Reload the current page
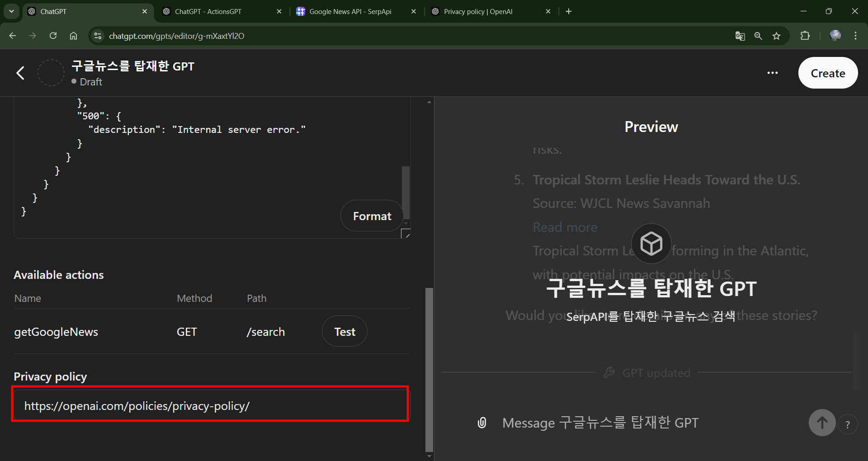 tap(53, 36)
